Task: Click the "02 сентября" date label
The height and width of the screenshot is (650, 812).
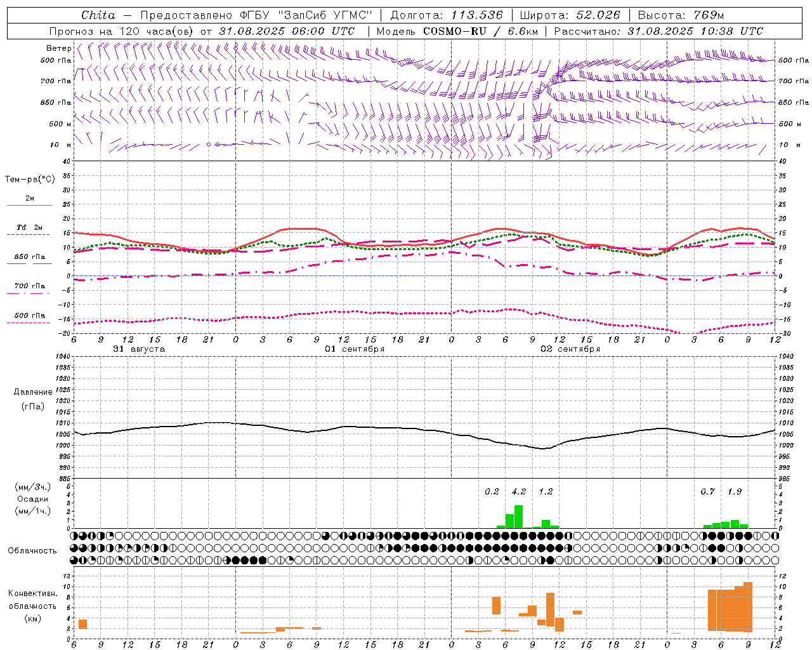Action: coord(570,349)
